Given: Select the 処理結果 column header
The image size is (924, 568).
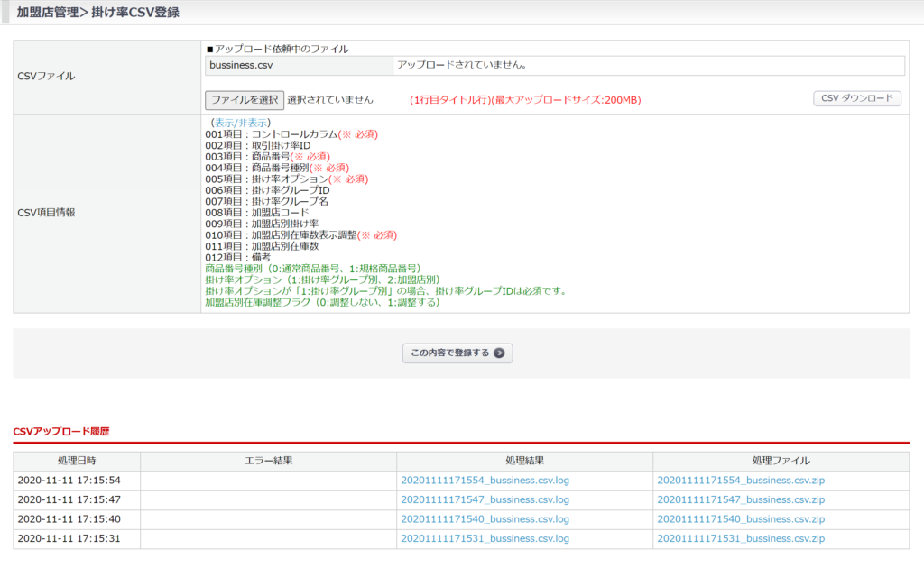Looking at the screenshot, I should tap(524, 461).
